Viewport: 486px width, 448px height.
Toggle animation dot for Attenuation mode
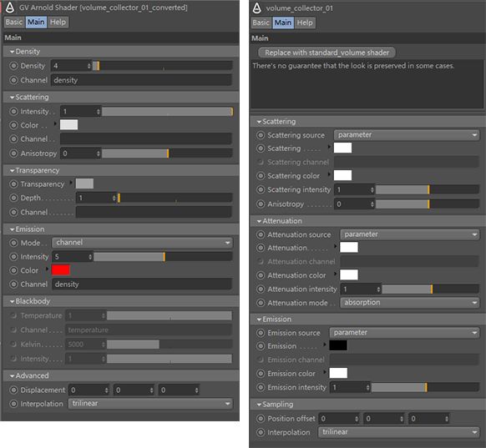click(261, 303)
